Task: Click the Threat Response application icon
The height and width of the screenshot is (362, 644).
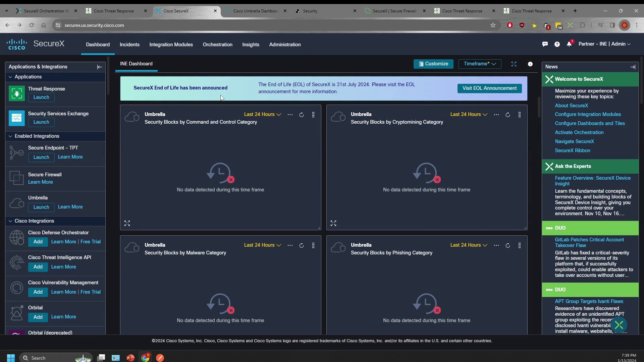Action: (16, 93)
